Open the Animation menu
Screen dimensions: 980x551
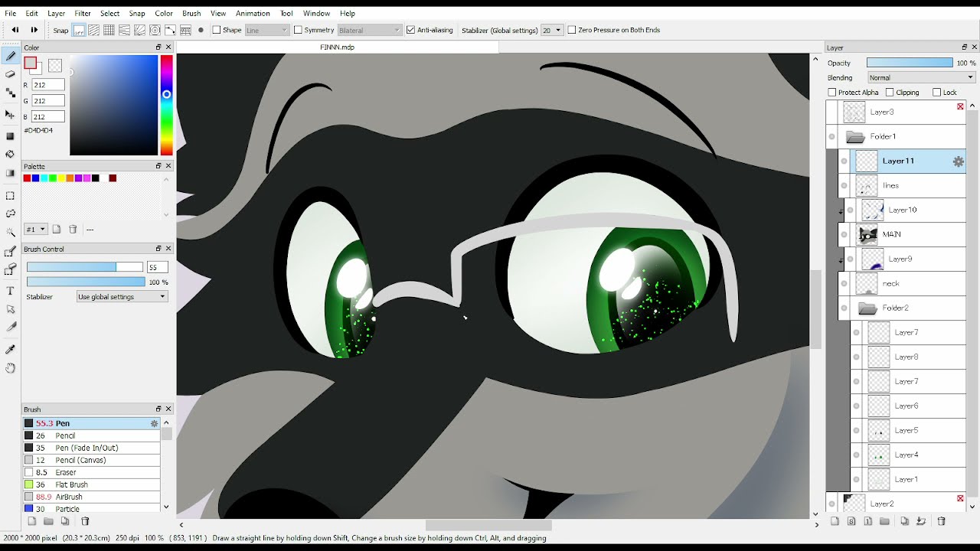(x=253, y=13)
